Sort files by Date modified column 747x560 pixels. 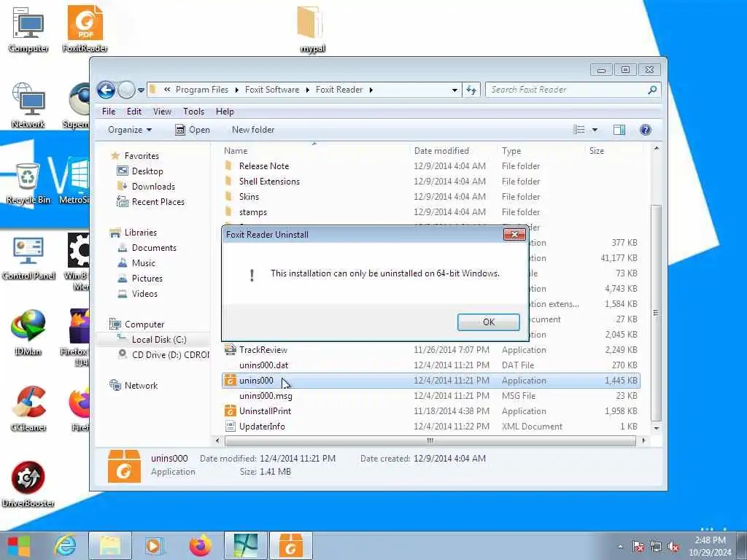click(452, 151)
